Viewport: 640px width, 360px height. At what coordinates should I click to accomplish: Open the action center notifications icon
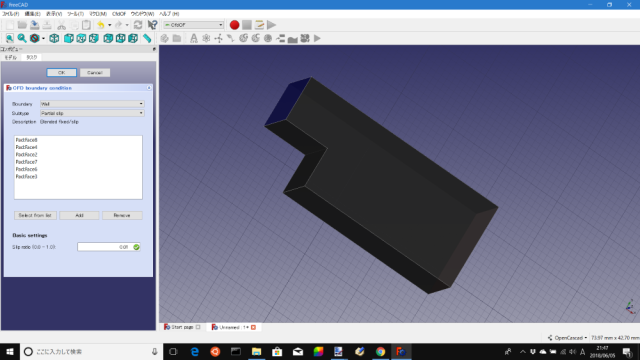628,351
